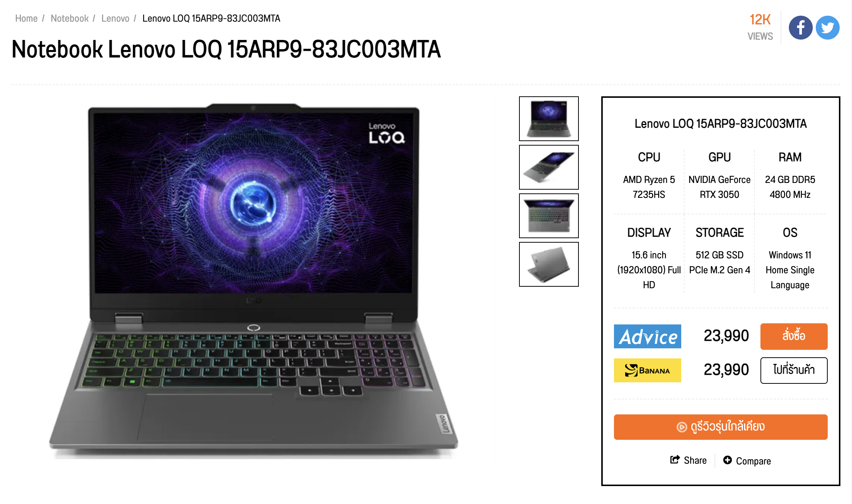Share the page via Twitter icon
The image size is (852, 504).
[x=828, y=28]
